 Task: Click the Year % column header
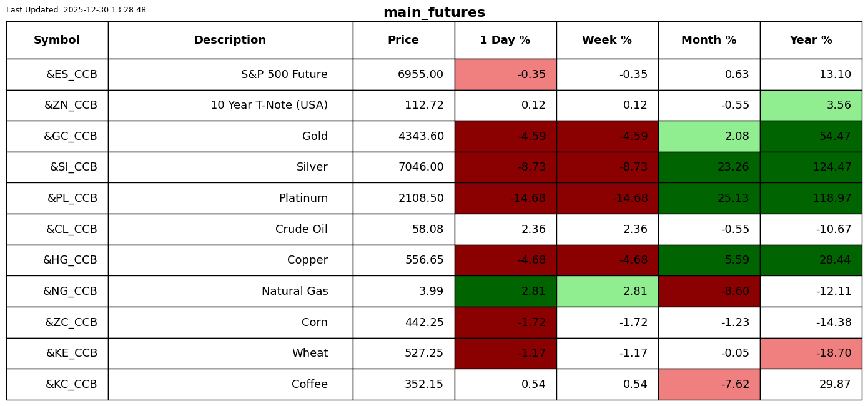[x=811, y=41]
